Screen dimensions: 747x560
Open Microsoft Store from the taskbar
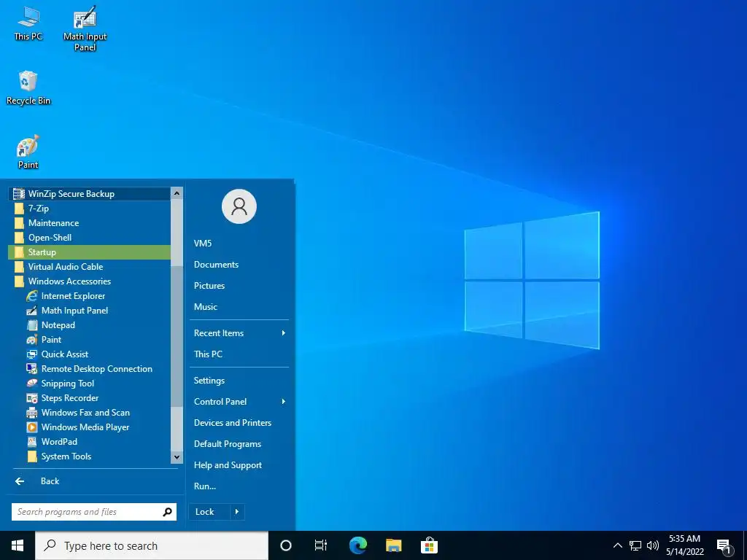tap(429, 545)
